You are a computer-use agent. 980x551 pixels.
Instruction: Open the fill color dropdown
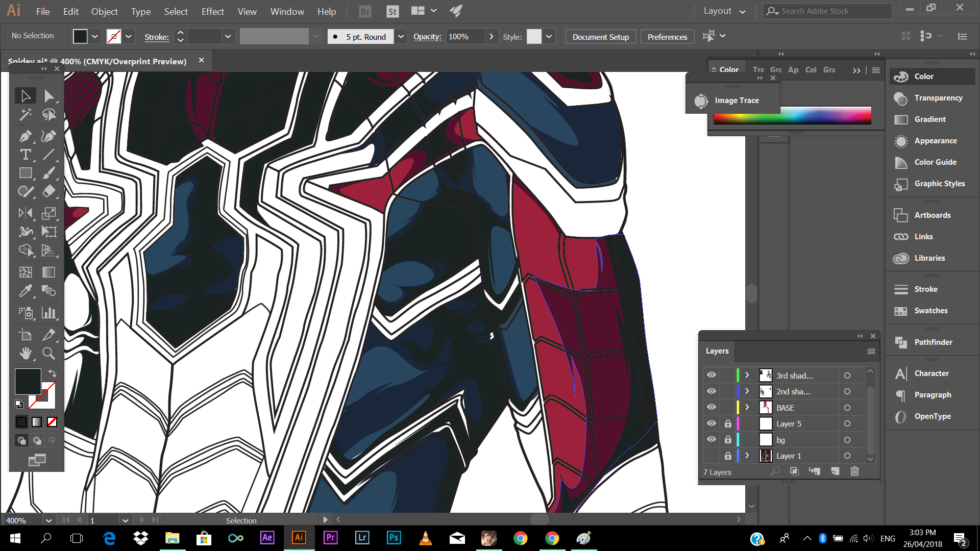click(95, 36)
